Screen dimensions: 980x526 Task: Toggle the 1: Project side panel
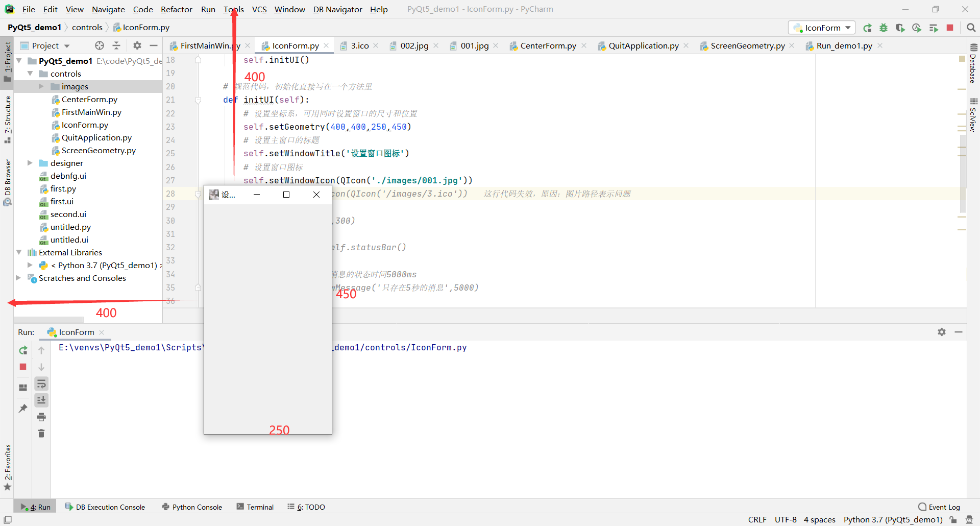(x=7, y=61)
